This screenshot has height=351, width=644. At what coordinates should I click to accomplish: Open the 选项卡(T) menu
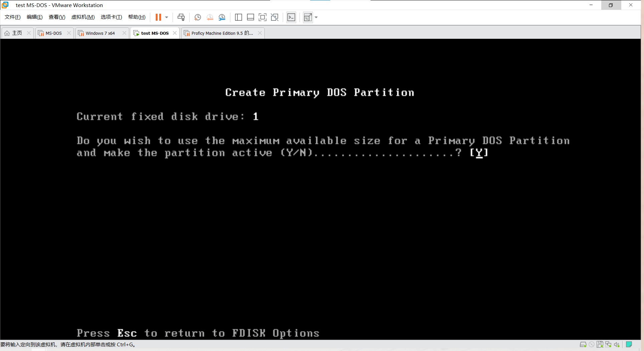(x=112, y=17)
